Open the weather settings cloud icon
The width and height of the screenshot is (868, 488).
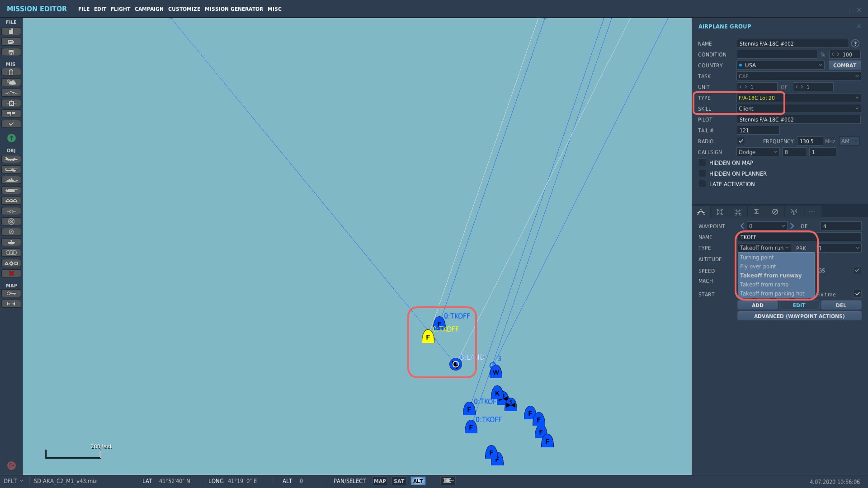pyautogui.click(x=11, y=82)
